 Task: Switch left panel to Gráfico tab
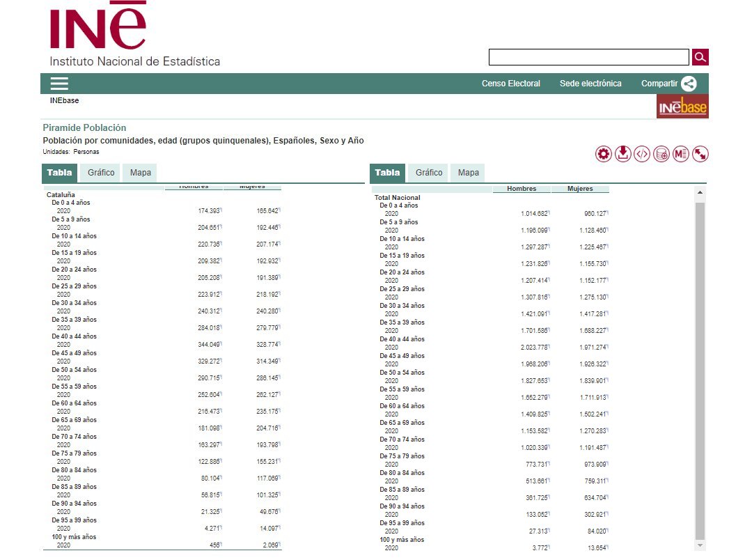tap(101, 173)
